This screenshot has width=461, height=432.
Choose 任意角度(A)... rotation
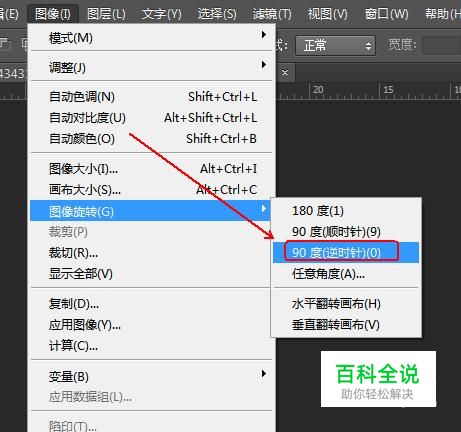click(346, 274)
